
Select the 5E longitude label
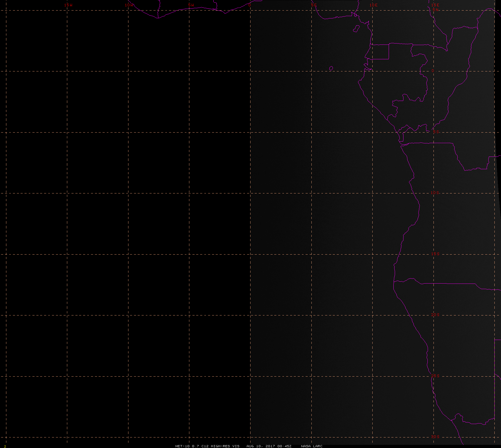(x=314, y=5)
